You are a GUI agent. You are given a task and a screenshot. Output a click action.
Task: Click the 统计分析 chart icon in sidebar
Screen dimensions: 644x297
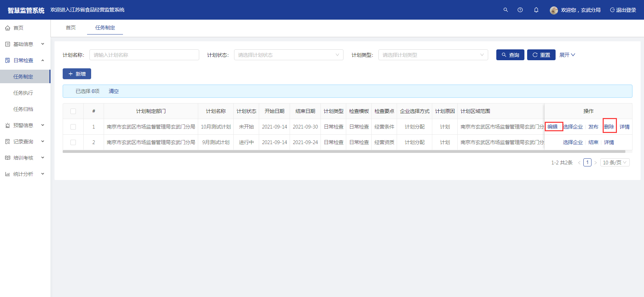point(7,174)
